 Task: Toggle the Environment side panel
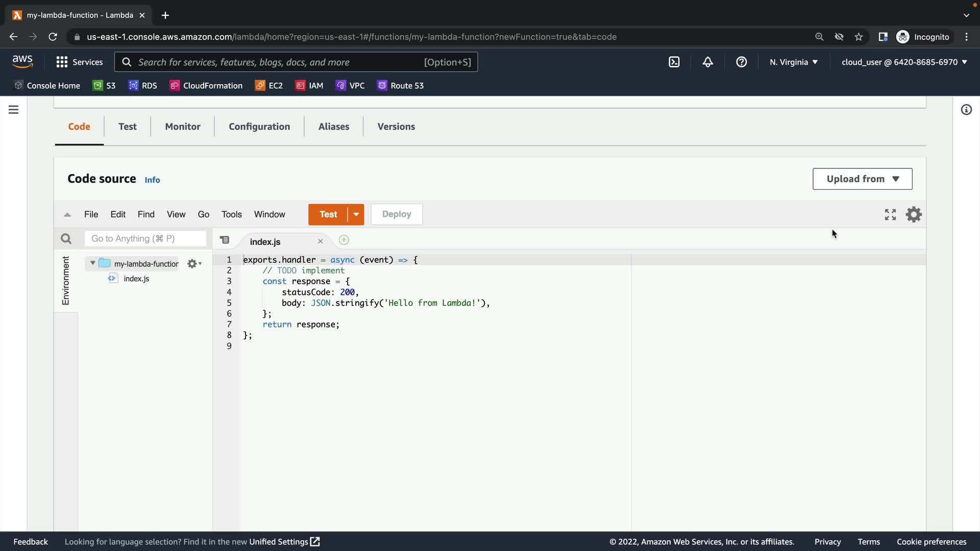pyautogui.click(x=65, y=281)
